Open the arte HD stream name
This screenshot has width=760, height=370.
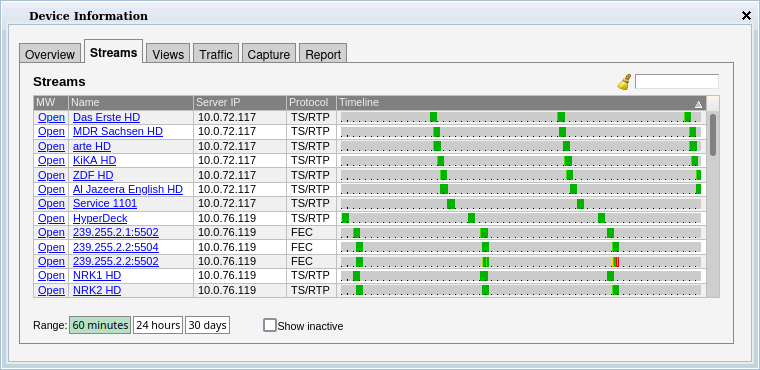coord(92,146)
